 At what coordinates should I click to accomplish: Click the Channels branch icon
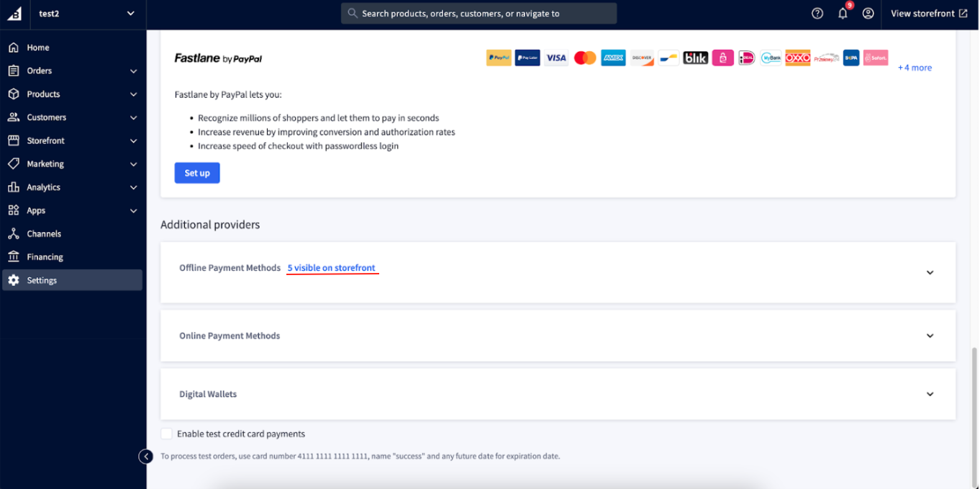(14, 234)
